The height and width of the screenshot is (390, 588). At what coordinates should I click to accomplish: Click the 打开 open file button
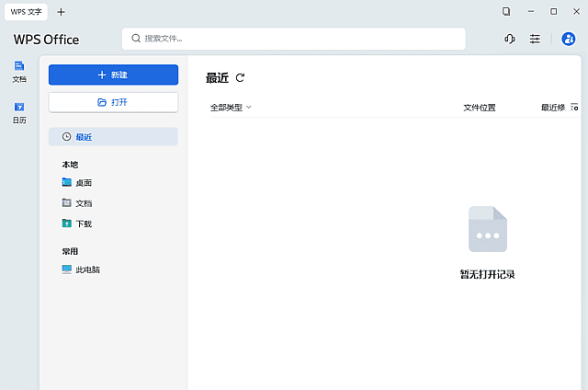113,102
